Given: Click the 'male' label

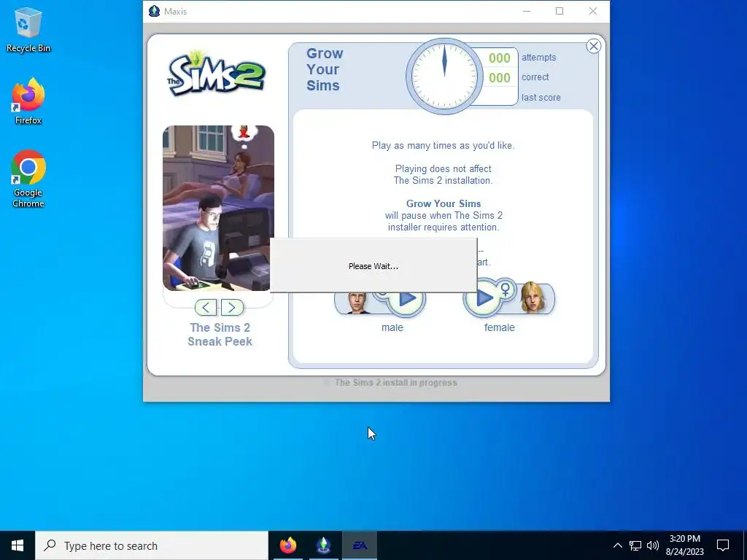Looking at the screenshot, I should click(x=392, y=327).
